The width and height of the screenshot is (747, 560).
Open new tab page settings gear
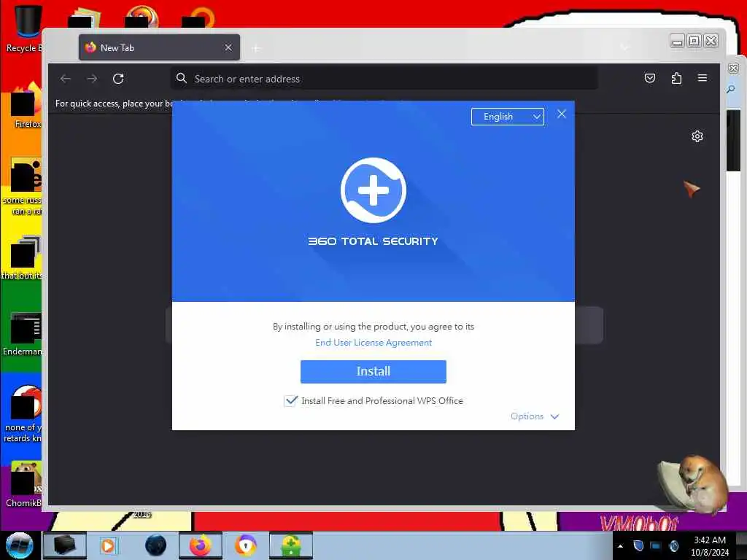pyautogui.click(x=697, y=136)
